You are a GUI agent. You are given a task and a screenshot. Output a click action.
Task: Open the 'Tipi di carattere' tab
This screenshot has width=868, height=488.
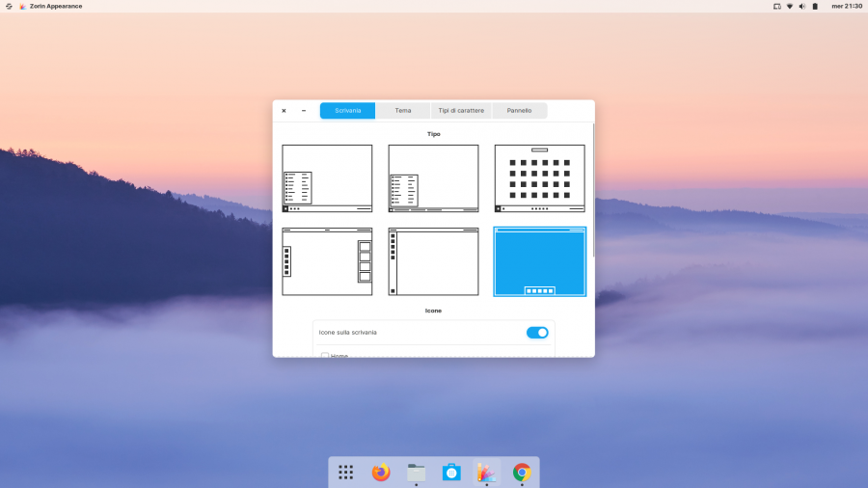click(x=461, y=111)
